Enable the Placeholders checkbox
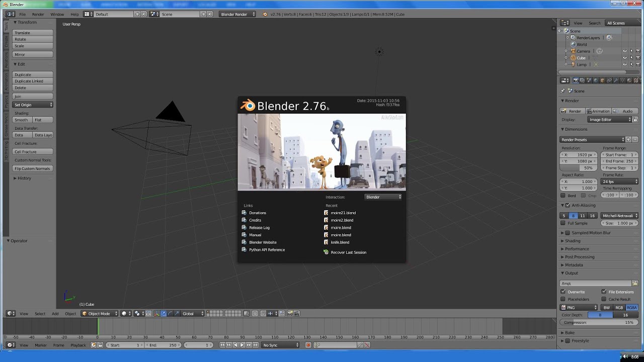 563,299
